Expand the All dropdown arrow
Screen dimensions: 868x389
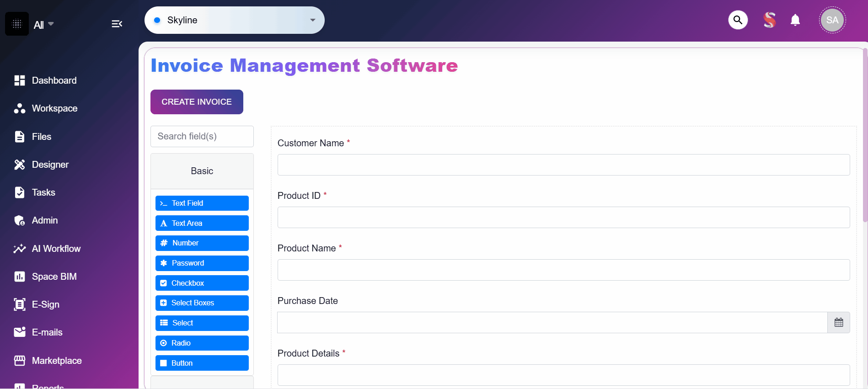pyautogui.click(x=51, y=24)
